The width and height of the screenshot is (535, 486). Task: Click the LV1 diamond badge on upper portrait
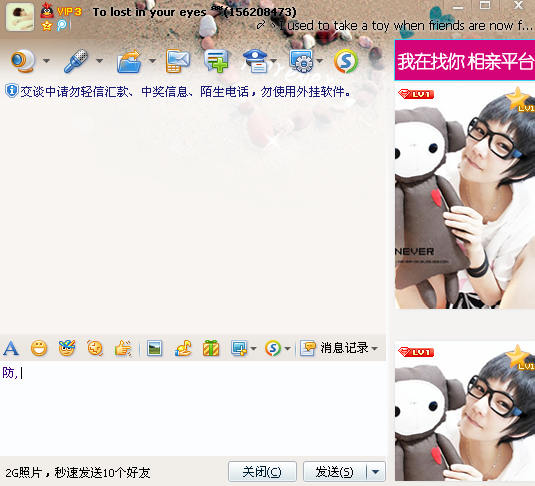click(x=416, y=94)
